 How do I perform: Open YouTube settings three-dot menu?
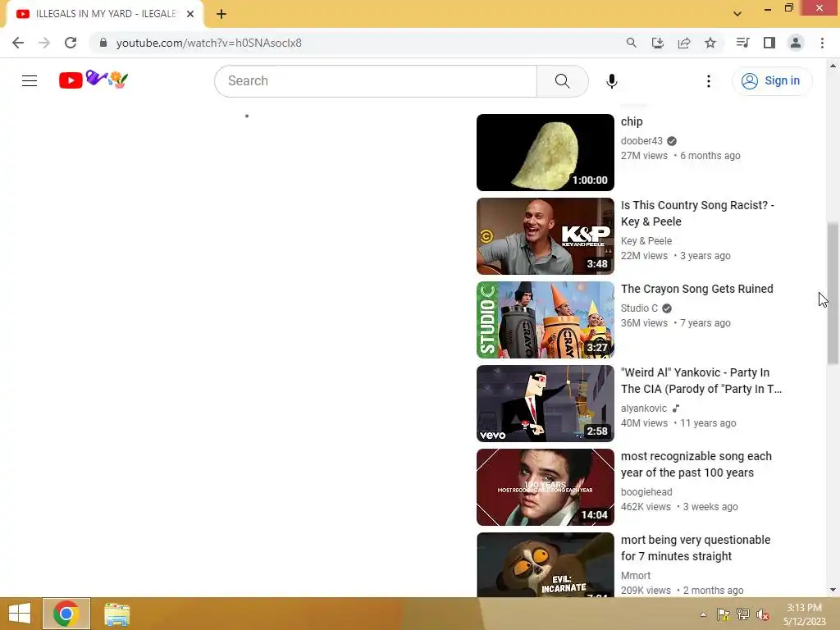(708, 81)
